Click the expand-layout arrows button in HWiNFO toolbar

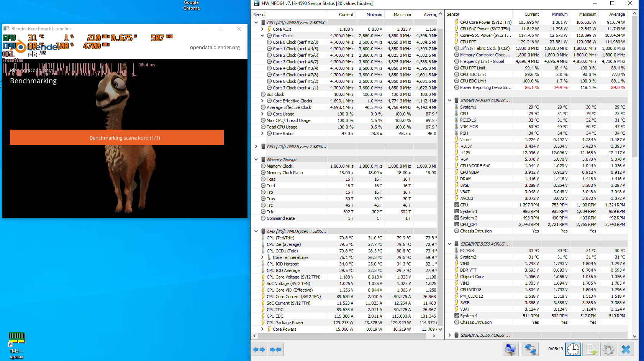259,349
